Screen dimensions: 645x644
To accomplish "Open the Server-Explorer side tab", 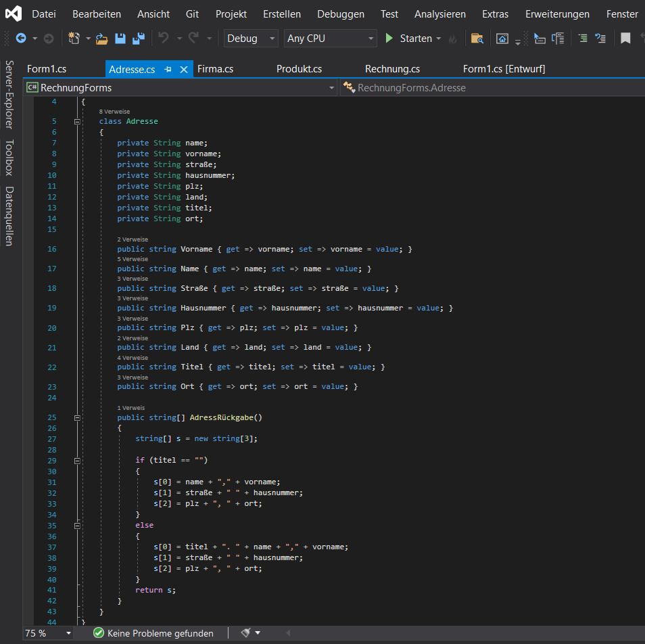I will [9, 95].
